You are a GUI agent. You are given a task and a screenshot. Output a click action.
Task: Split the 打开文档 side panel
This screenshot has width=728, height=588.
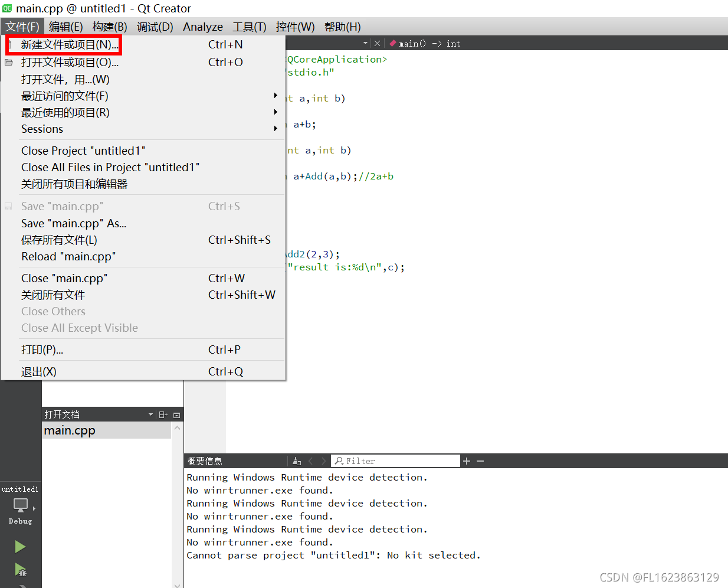pos(163,414)
